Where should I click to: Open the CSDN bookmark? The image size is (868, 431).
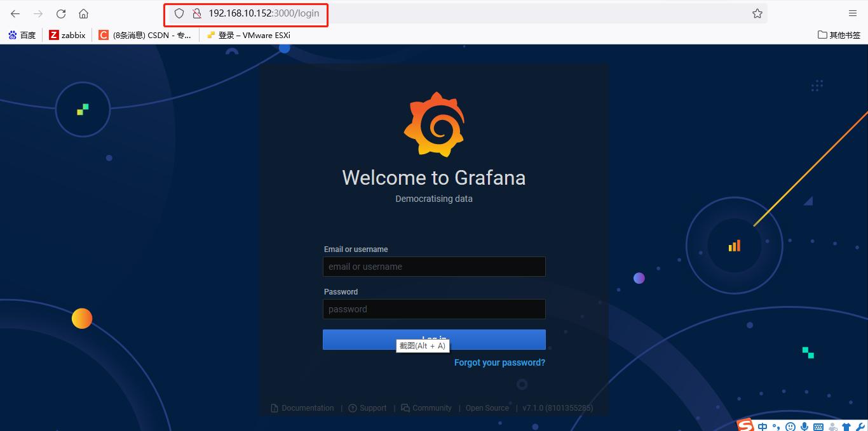[145, 35]
